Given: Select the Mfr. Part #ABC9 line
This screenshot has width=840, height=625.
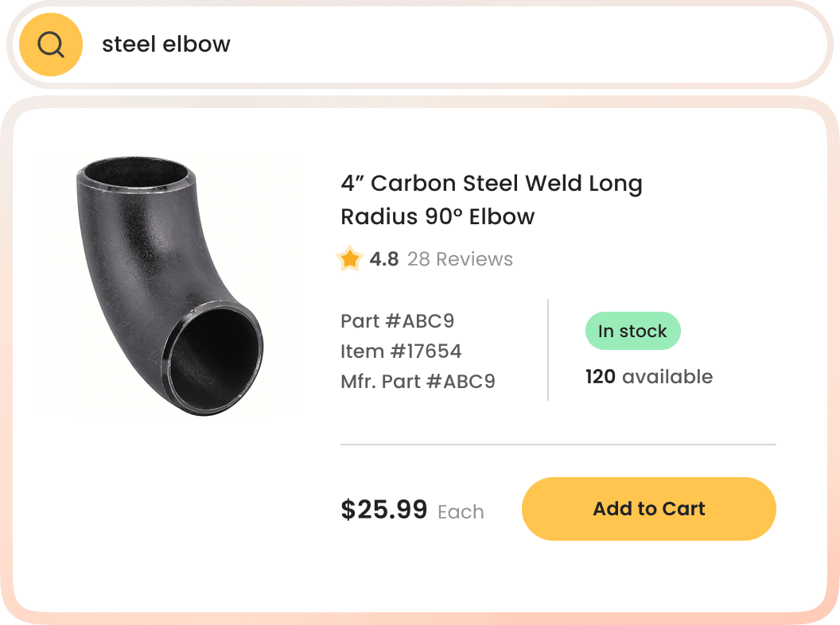Looking at the screenshot, I should 418,381.
